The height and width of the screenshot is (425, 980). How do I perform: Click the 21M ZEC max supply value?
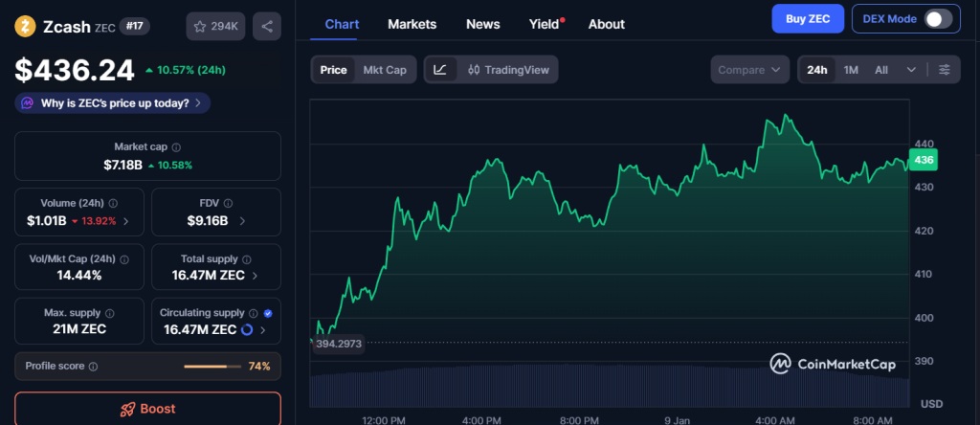point(78,329)
